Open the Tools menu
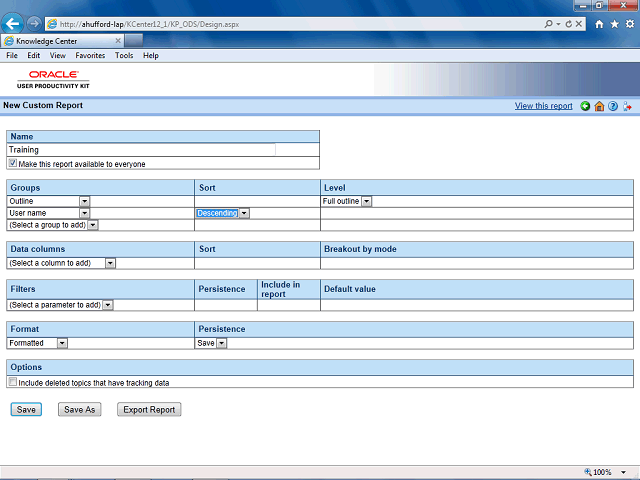Screen dimensions: 640x480 (124, 56)
